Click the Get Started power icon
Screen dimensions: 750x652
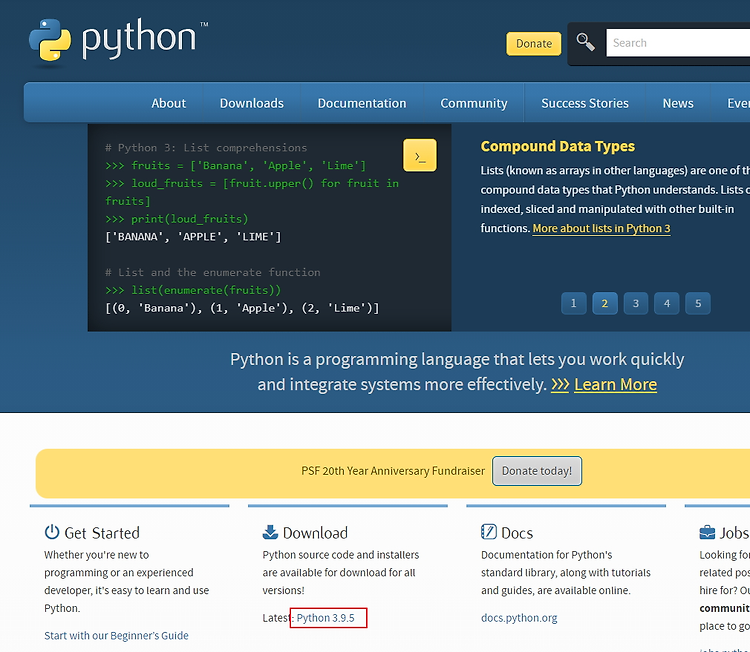(x=52, y=532)
